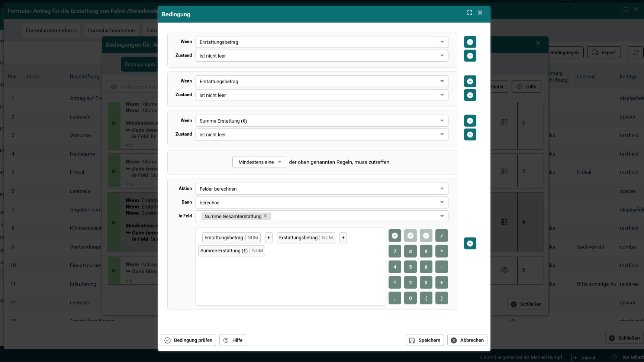Click calculator digit 1
Image resolution: width=644 pixels, height=362 pixels.
coord(395,282)
